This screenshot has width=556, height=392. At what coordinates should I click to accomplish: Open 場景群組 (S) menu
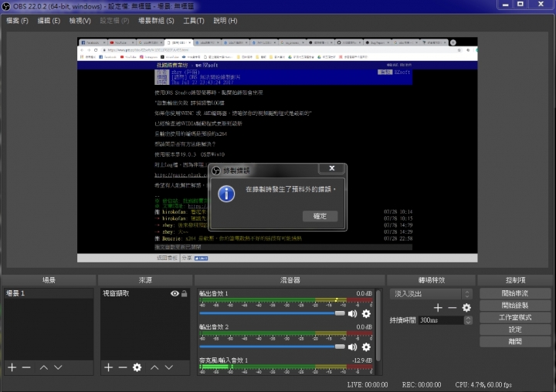[x=156, y=21]
